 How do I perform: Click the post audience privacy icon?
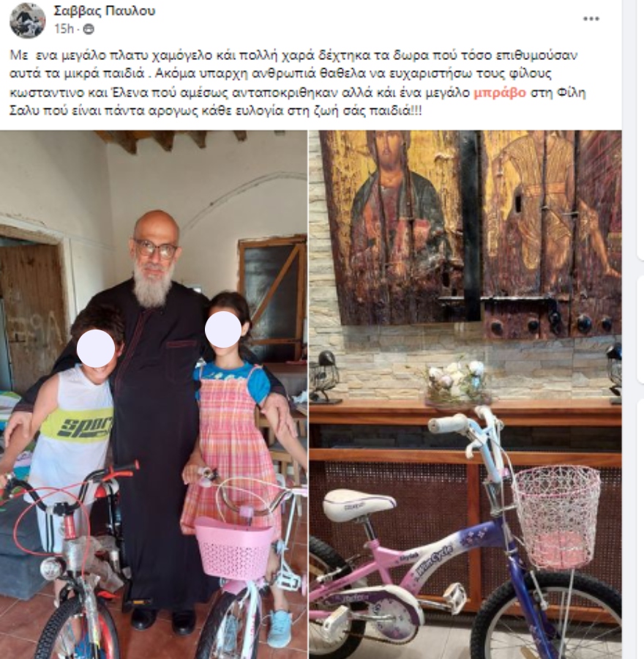point(89,29)
